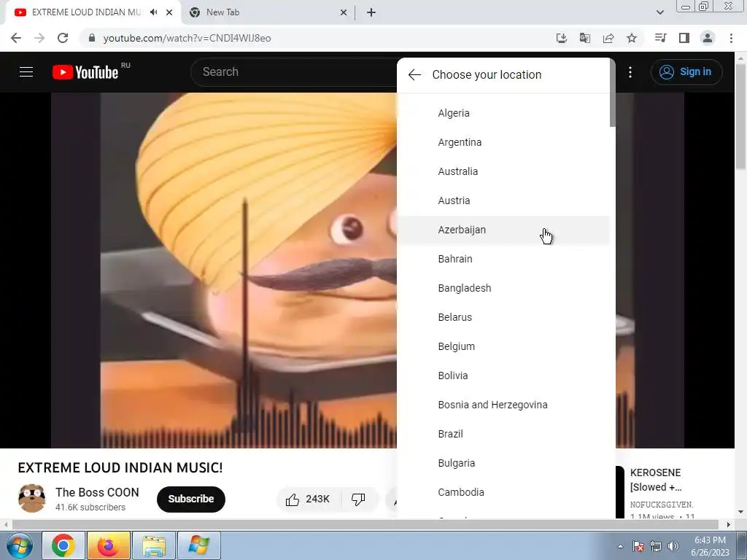Choose Brazil from the location list
The height and width of the screenshot is (560, 747).
503,434
